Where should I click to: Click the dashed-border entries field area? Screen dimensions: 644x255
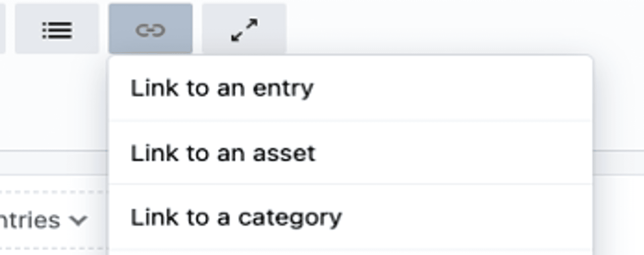(x=54, y=220)
